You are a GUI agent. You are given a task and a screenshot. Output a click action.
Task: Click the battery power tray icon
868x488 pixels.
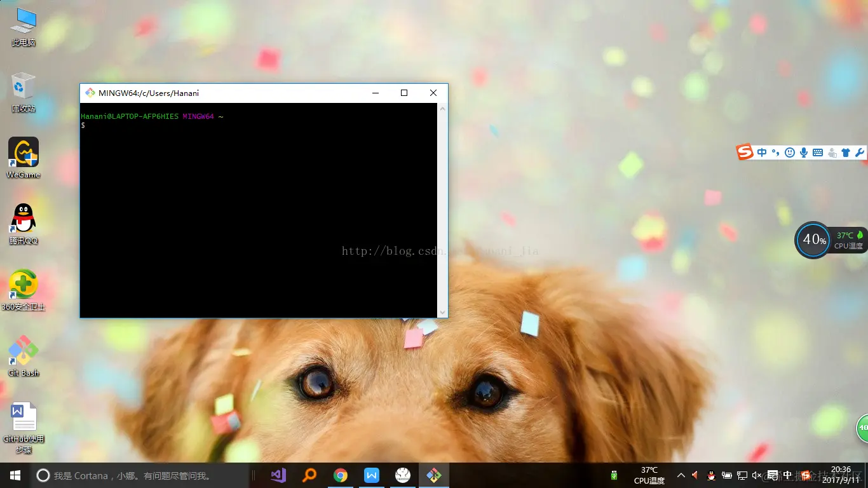point(726,475)
